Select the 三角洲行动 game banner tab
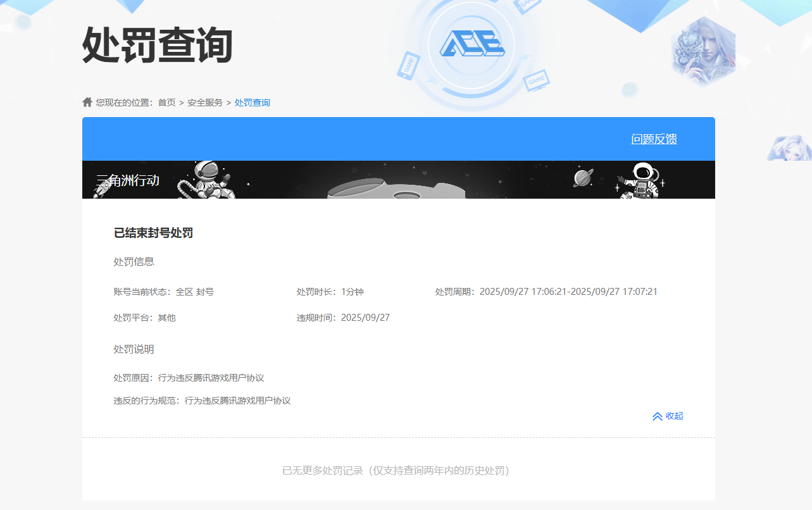This screenshot has height=510, width=812. coord(129,180)
